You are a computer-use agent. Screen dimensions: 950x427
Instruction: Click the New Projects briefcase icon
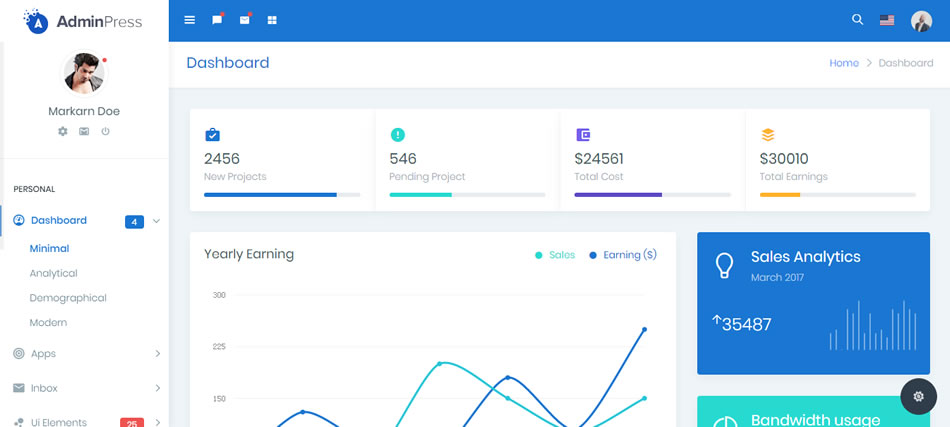pos(212,134)
